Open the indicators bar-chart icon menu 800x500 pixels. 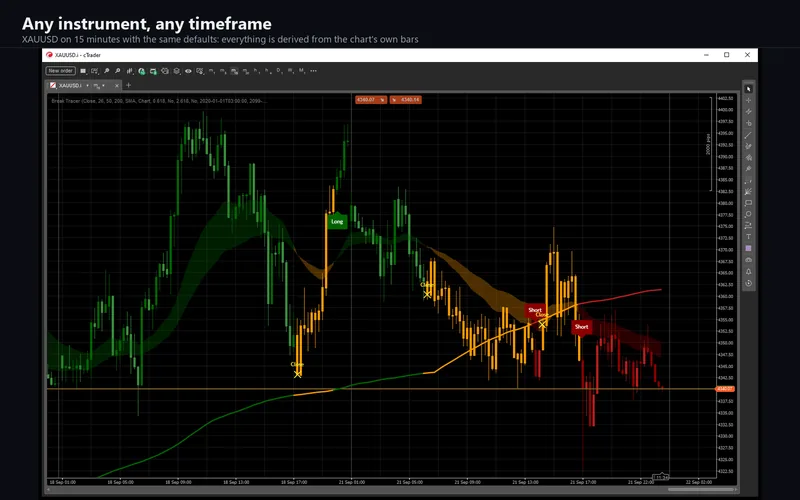(x=130, y=71)
